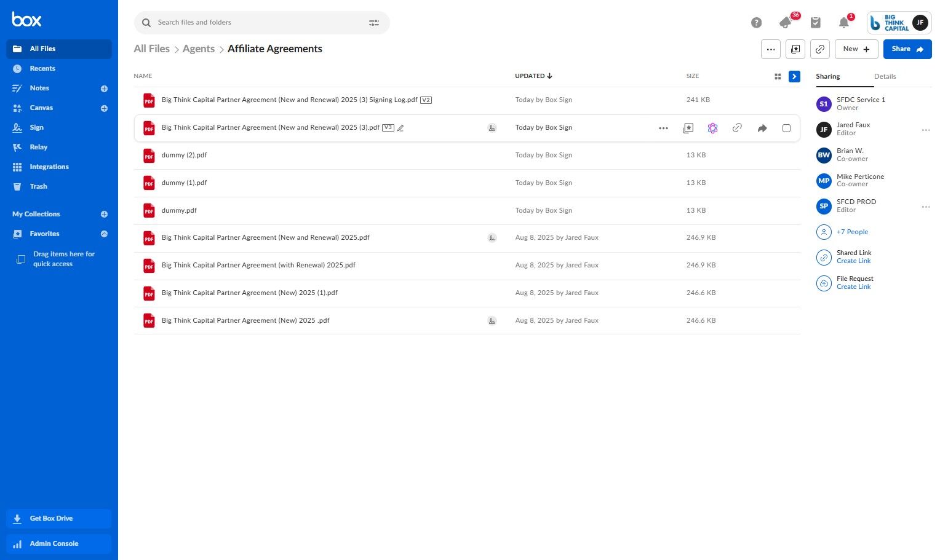Switch to Sharing tab
This screenshot has height=560, width=948.
(x=828, y=77)
